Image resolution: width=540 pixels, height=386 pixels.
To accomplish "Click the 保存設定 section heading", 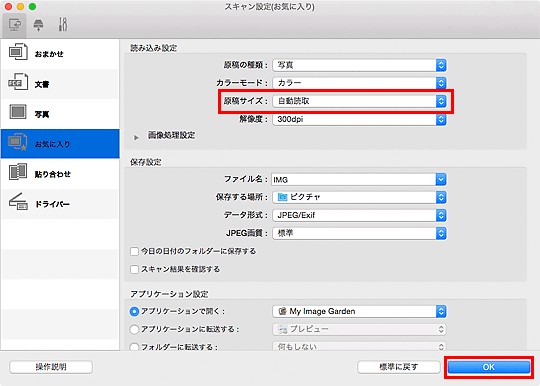I will pyautogui.click(x=146, y=162).
